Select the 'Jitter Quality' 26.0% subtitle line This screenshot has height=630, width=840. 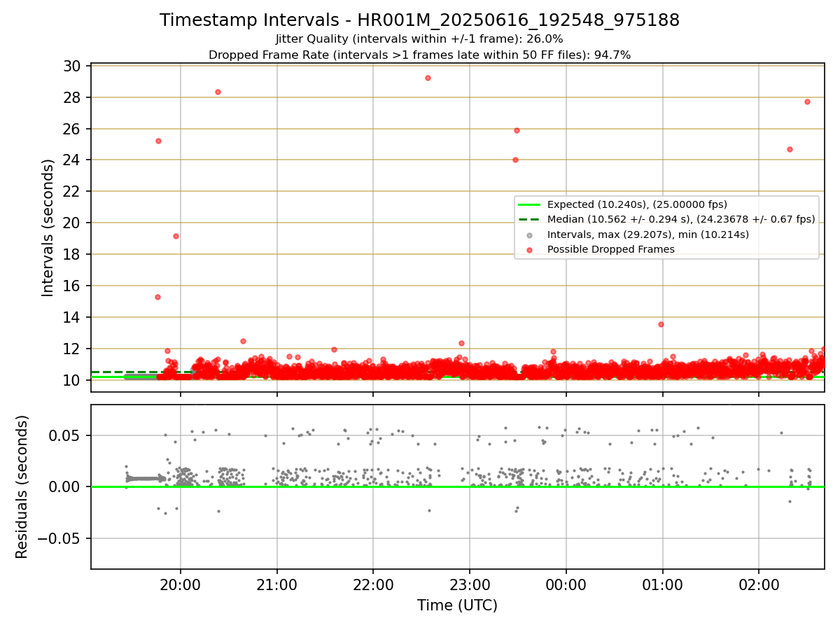(x=419, y=39)
